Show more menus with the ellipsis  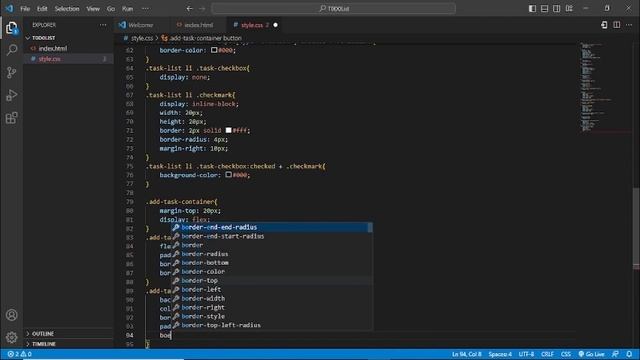coord(145,8)
